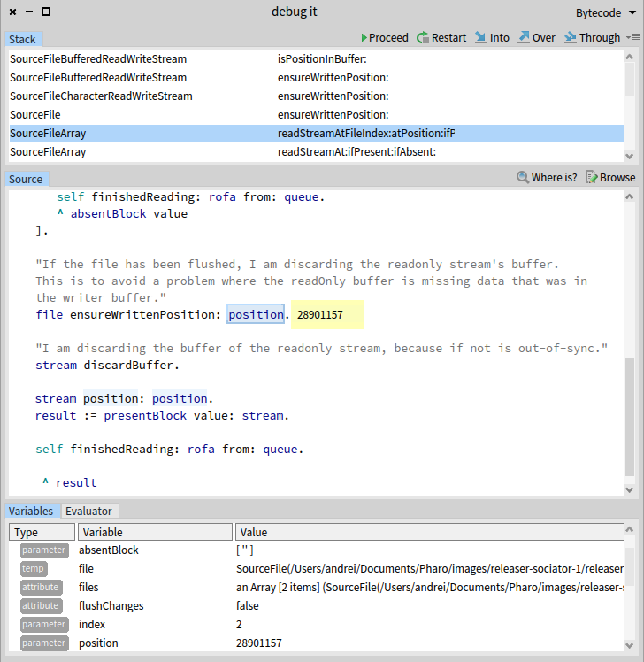Step over using the Over icon

pos(525,38)
